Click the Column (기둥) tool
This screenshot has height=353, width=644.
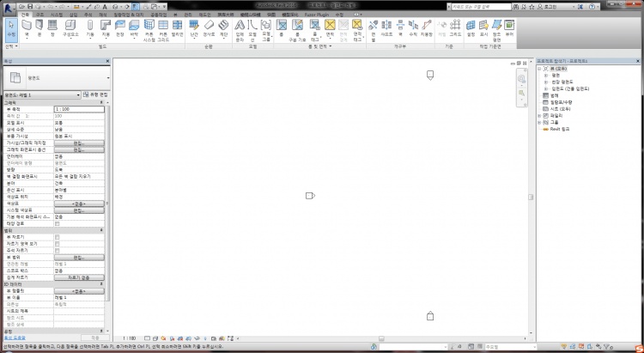click(89, 29)
